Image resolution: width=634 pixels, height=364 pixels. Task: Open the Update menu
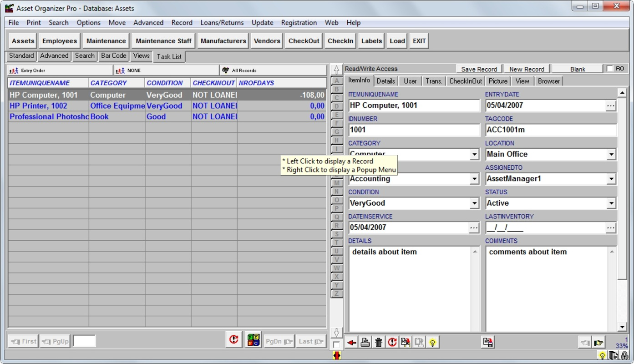click(263, 23)
